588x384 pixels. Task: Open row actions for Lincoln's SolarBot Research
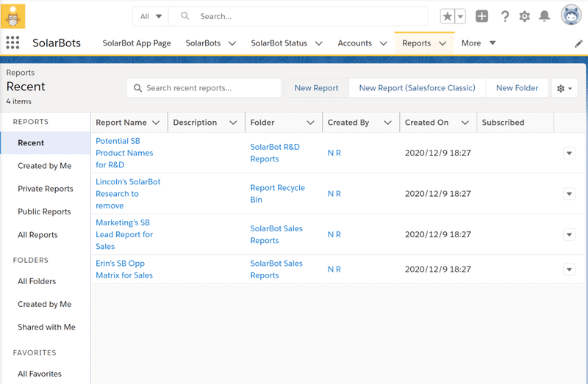pyautogui.click(x=569, y=194)
